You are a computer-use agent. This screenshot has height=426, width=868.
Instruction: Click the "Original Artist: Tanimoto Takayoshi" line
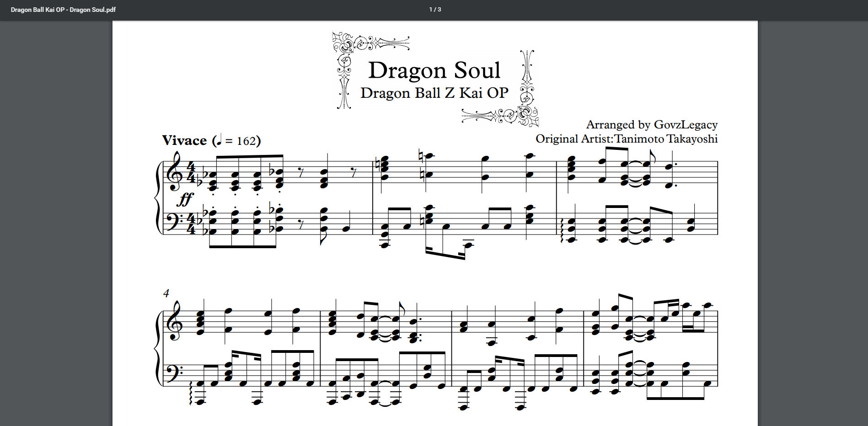click(627, 139)
